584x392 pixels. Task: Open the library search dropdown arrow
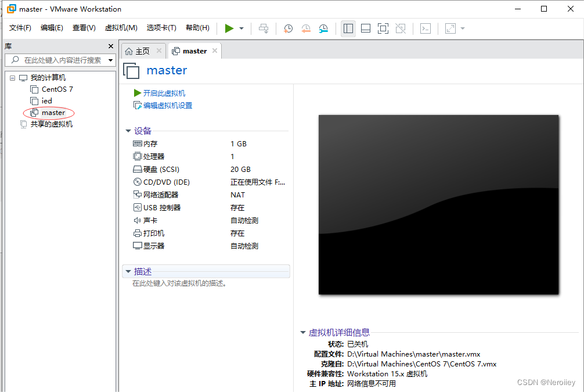(111, 60)
